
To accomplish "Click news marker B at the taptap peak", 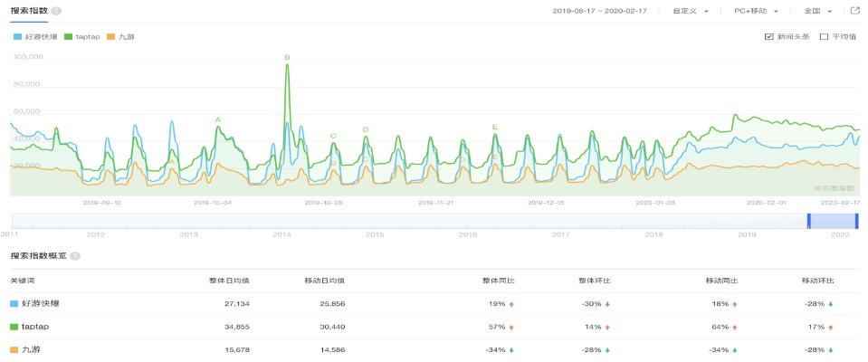I will (287, 58).
